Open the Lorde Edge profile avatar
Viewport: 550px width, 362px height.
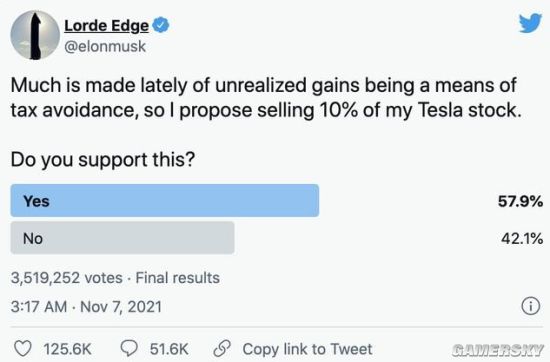pyautogui.click(x=35, y=35)
